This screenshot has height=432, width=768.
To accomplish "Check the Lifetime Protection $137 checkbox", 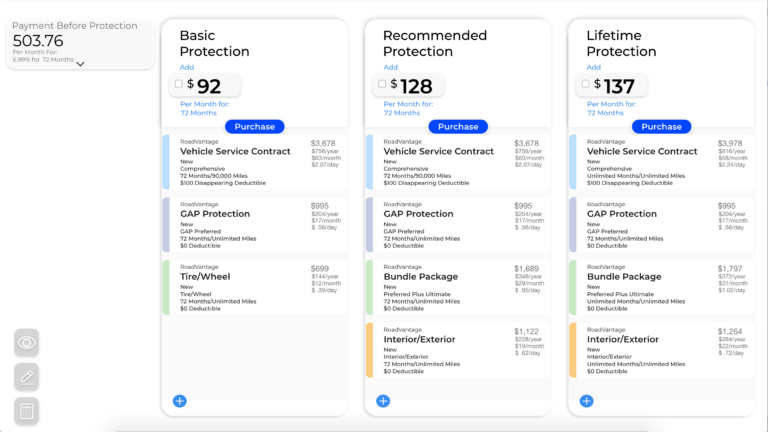I will click(585, 84).
